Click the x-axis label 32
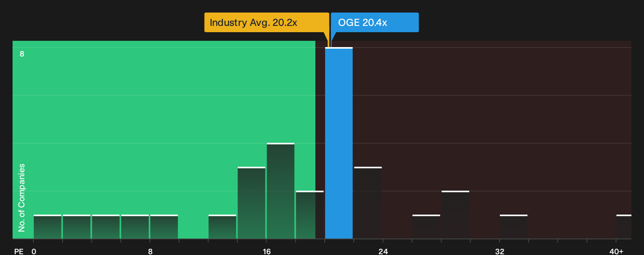Screen dimensions: 644x255 click(499, 251)
